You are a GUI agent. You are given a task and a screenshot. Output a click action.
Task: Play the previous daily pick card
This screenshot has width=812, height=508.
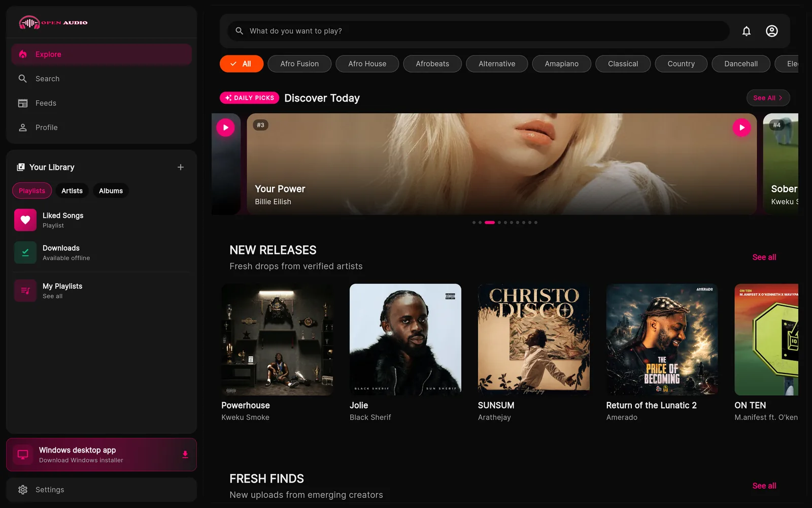pos(225,128)
